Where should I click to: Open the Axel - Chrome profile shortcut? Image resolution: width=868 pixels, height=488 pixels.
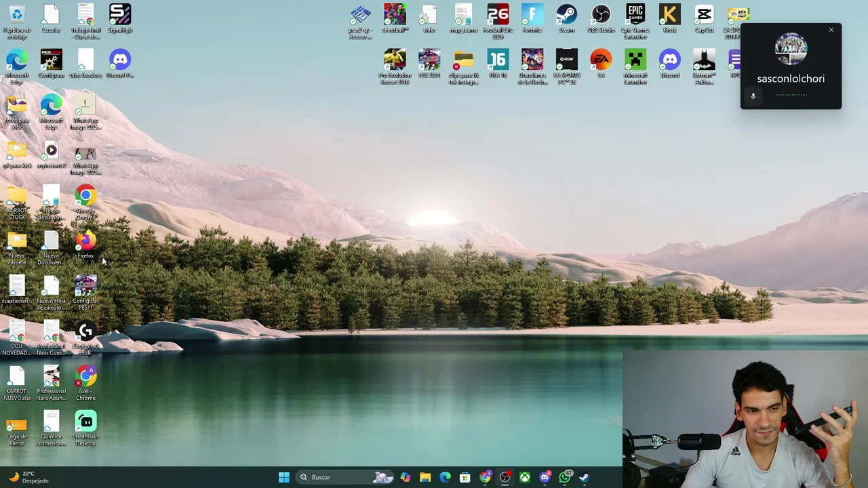point(85,383)
